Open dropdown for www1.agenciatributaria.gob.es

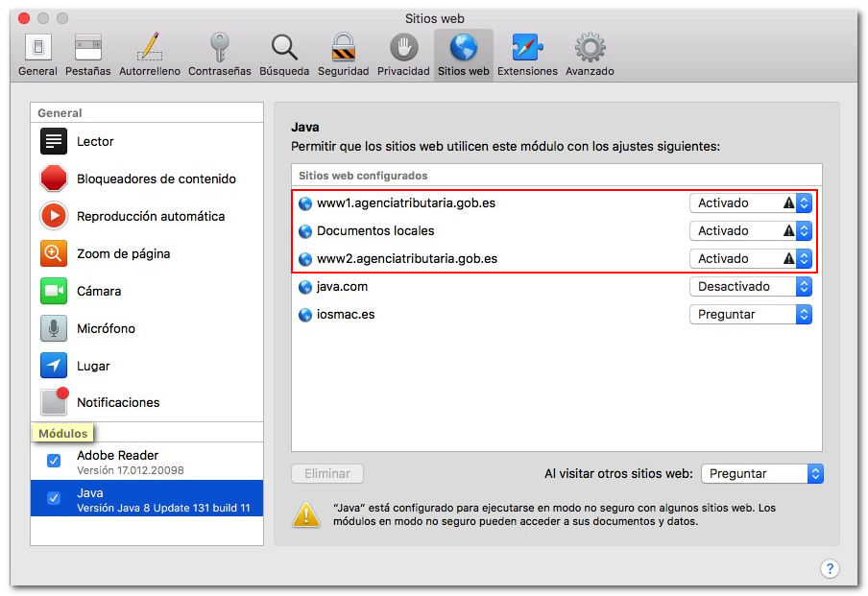(751, 203)
